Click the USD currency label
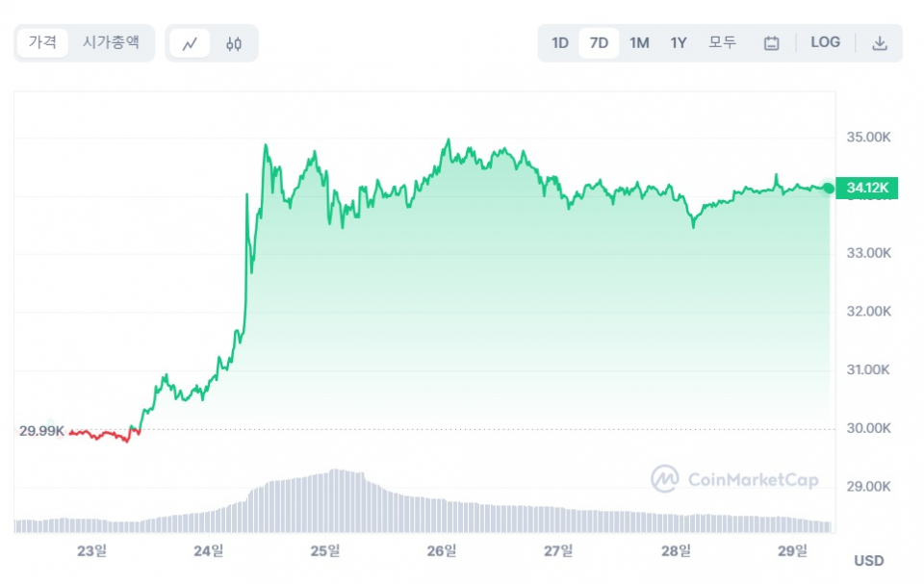This screenshot has height=584, width=924. (x=868, y=560)
